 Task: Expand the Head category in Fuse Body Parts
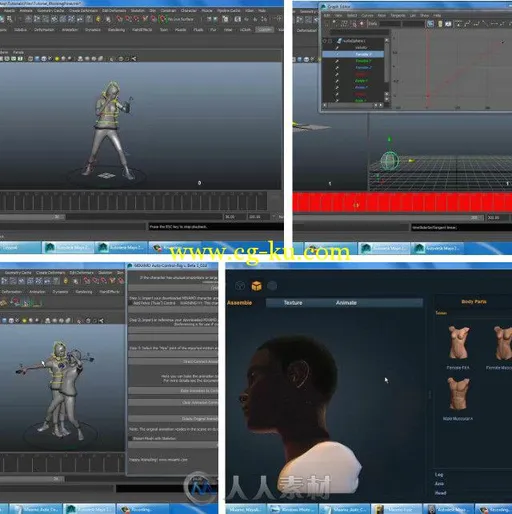pos(440,493)
